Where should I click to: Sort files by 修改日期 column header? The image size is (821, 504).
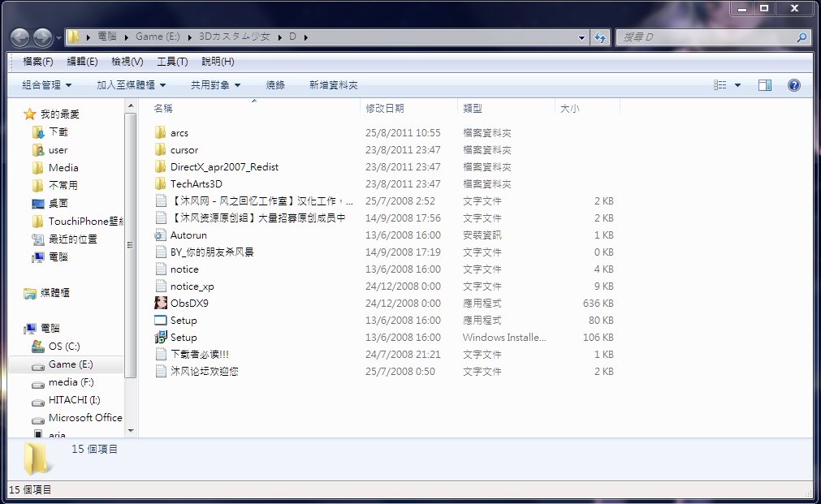click(x=385, y=108)
